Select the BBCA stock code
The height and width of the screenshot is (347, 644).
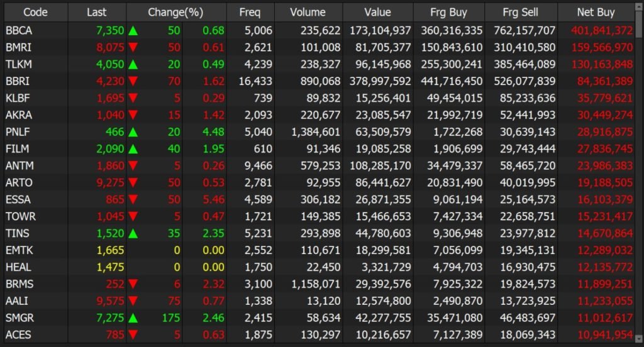(x=19, y=30)
